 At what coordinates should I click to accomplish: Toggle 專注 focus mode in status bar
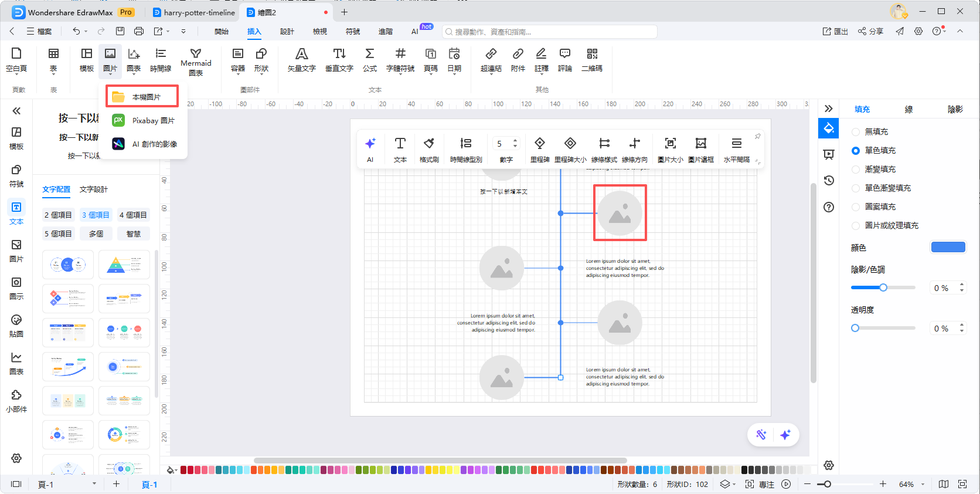point(760,484)
